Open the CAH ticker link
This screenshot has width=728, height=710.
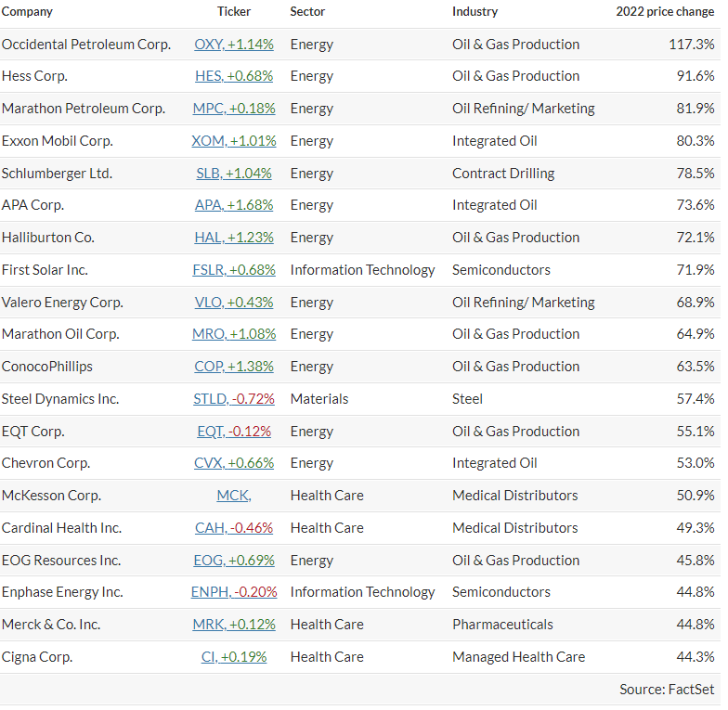coord(234,528)
